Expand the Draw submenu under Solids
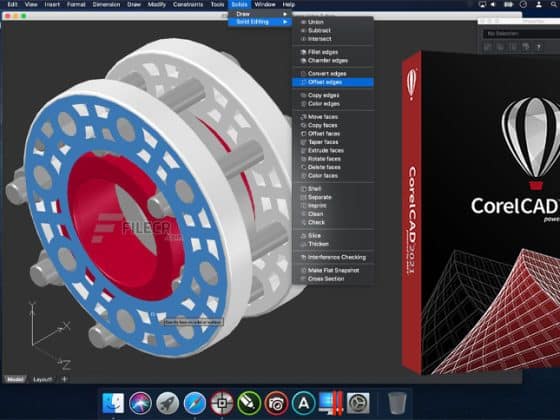The width and height of the screenshot is (560, 420). 260,14
